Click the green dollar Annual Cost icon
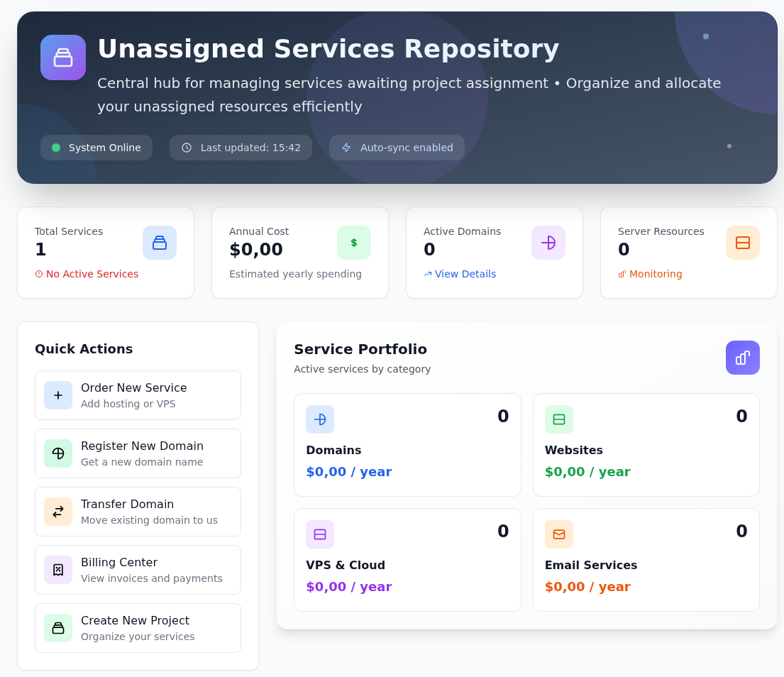Image resolution: width=784 pixels, height=677 pixels. point(354,243)
